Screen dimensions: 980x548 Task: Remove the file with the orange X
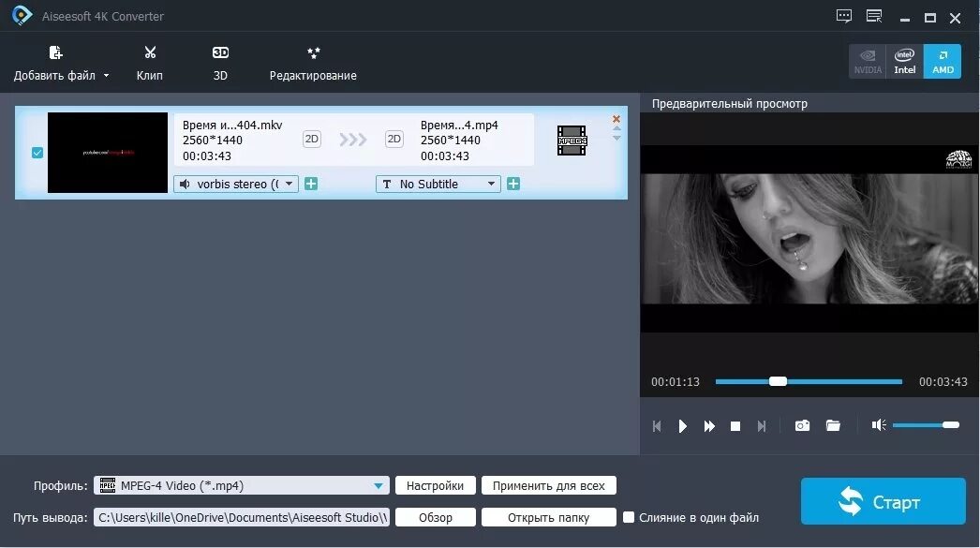(616, 119)
